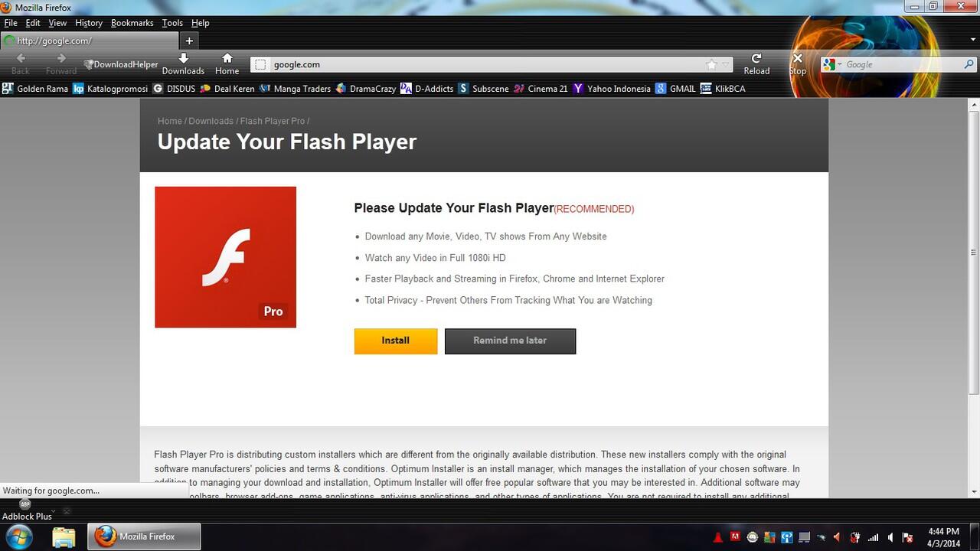Open the Downloads toolbar button
980x551 pixels.
point(183,64)
